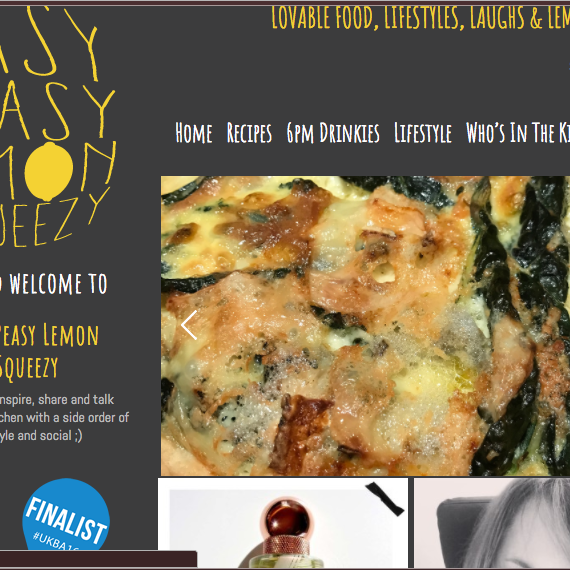The width and height of the screenshot is (570, 570).
Task: Click the previous slide arrow on the carousel
Action: point(189,325)
